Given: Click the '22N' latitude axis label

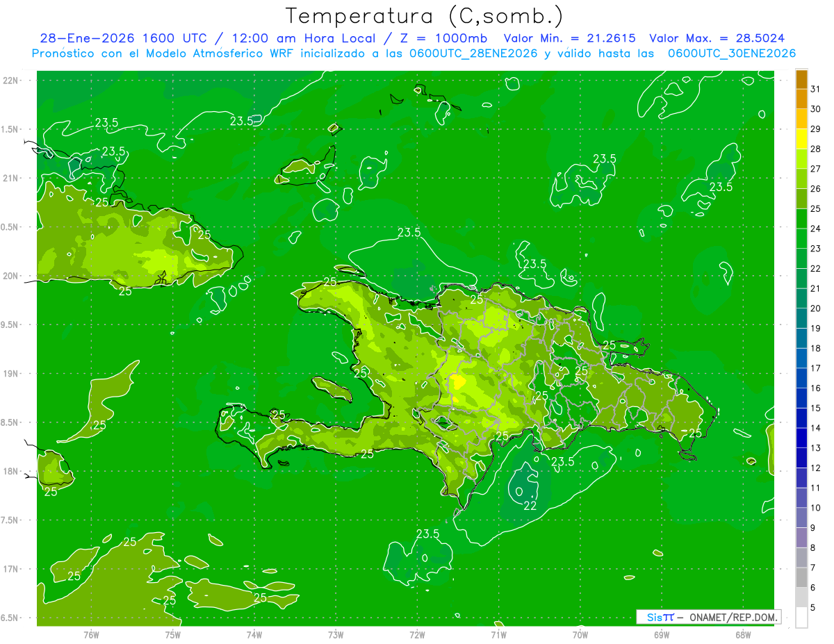Looking at the screenshot, I should coord(10,80).
